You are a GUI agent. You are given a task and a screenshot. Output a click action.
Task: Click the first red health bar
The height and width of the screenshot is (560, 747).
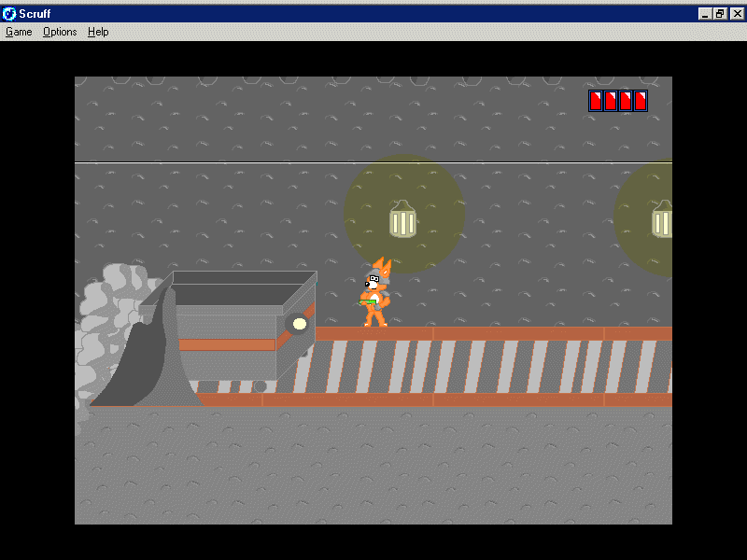(x=596, y=101)
